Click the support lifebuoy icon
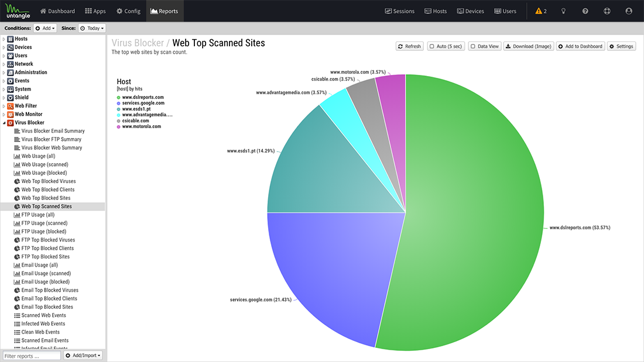 click(x=607, y=11)
